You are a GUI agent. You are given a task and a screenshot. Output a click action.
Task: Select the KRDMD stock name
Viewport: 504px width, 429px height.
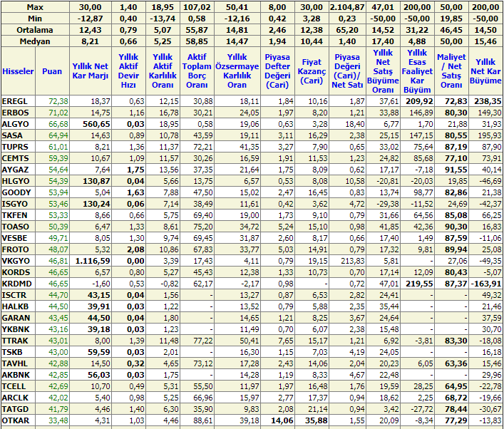click(16, 284)
